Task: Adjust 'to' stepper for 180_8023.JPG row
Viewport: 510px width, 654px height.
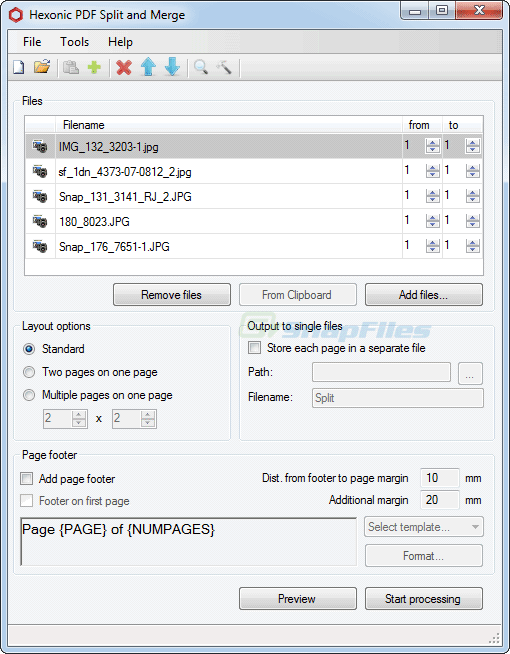Action: click(472, 221)
